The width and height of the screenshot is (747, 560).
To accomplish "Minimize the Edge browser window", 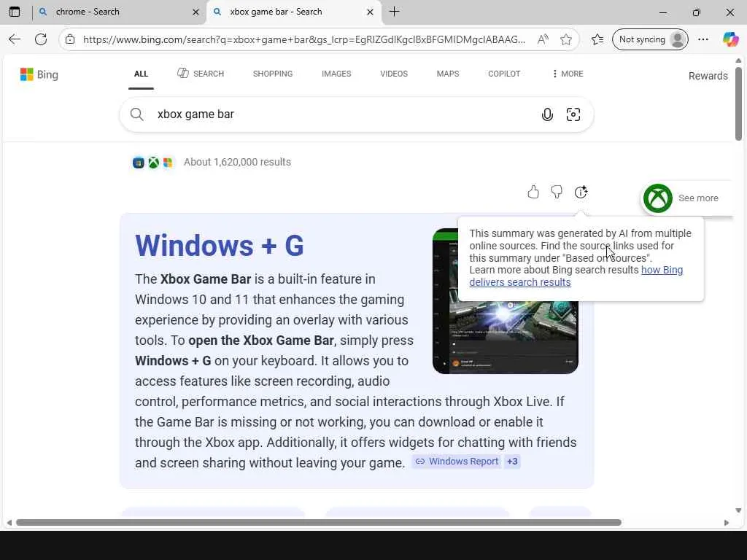I will click(x=663, y=12).
